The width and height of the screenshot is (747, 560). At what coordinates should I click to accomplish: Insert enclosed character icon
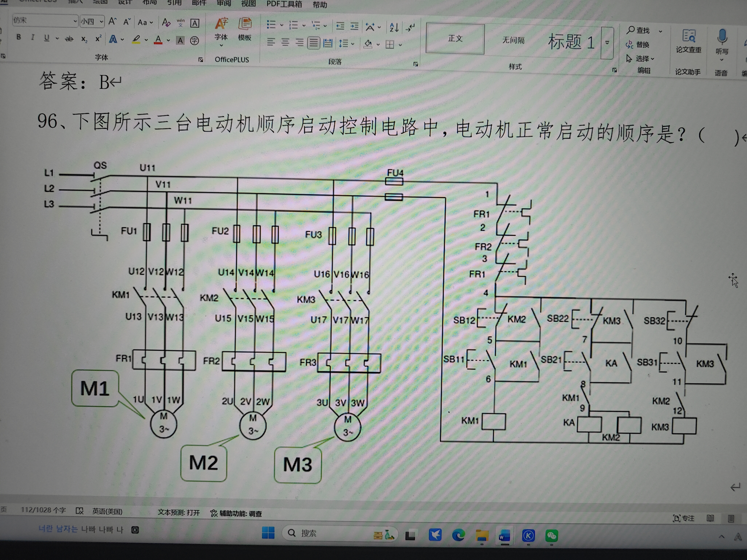194,41
